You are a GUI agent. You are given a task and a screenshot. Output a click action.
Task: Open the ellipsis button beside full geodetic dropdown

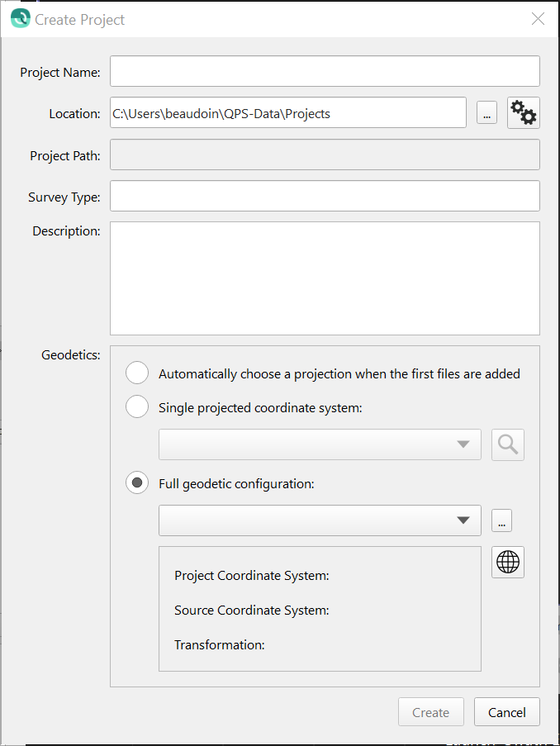(x=502, y=521)
